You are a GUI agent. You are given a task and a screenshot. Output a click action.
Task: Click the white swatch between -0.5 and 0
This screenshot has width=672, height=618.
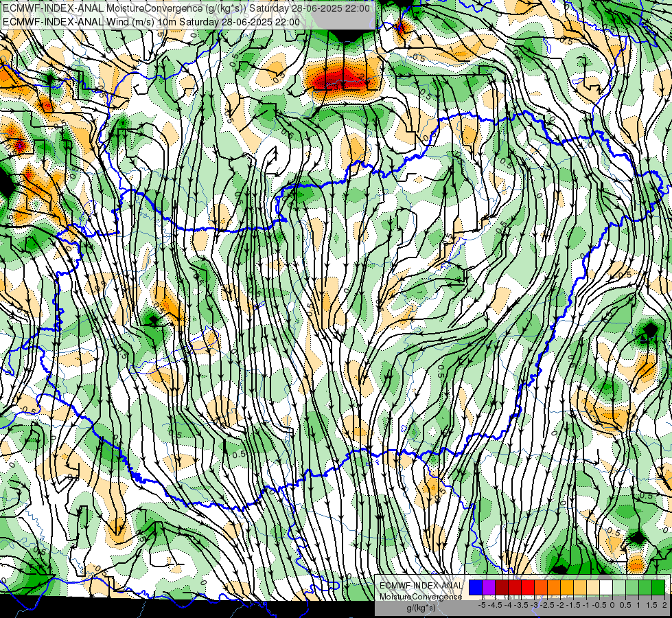(x=606, y=587)
